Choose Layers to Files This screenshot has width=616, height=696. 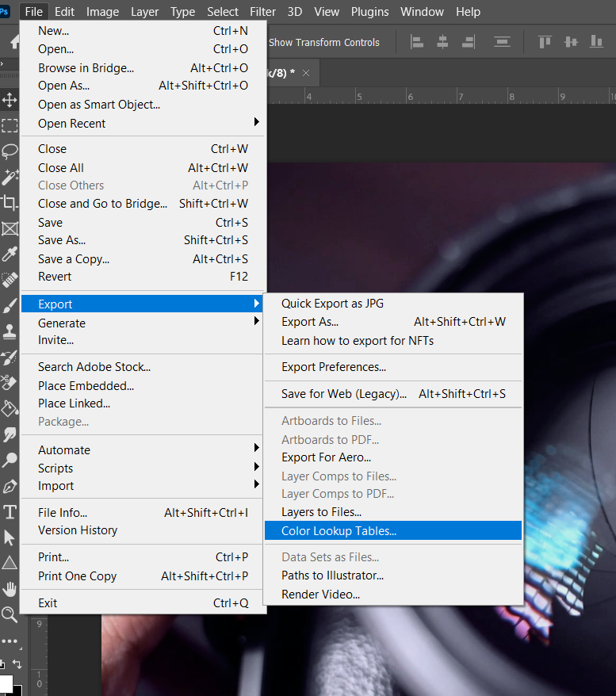pos(393,512)
